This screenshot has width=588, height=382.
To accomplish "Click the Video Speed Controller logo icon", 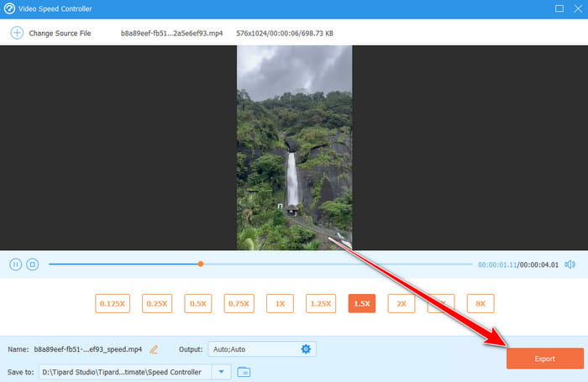I will click(10, 8).
